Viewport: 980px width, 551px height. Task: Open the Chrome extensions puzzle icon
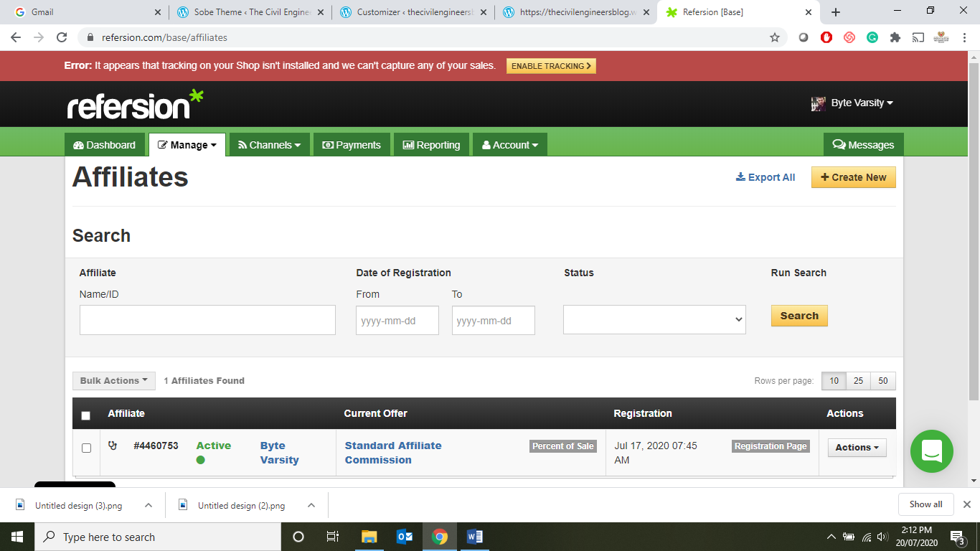coord(895,37)
